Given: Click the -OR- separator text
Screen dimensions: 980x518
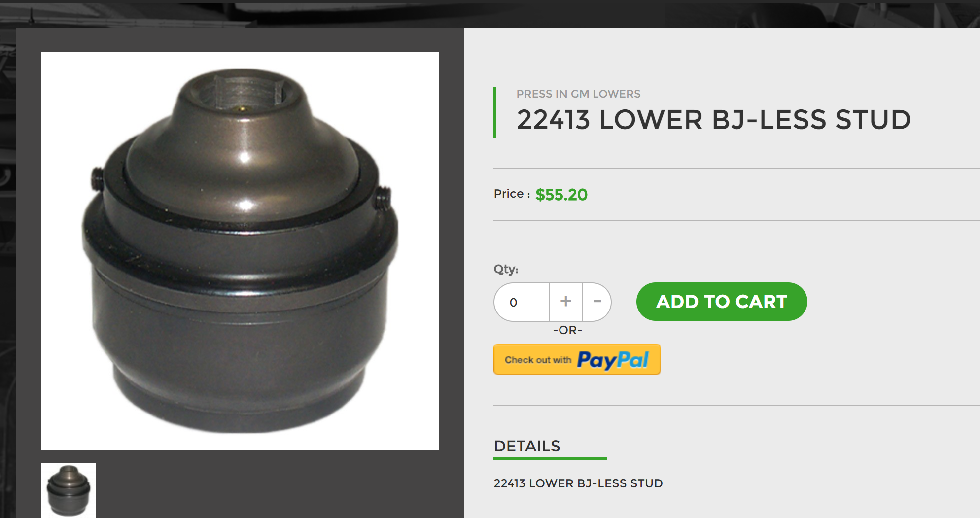Looking at the screenshot, I should 567,330.
